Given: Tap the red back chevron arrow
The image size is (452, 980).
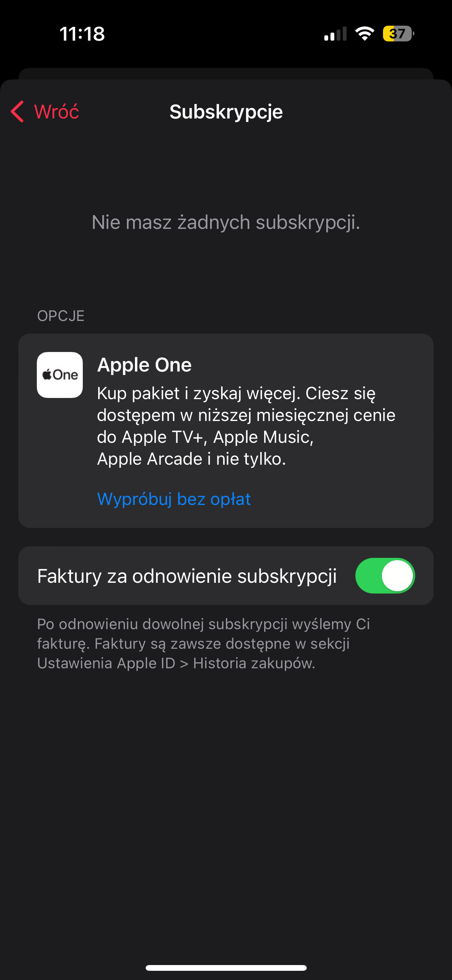Looking at the screenshot, I should tap(18, 112).
